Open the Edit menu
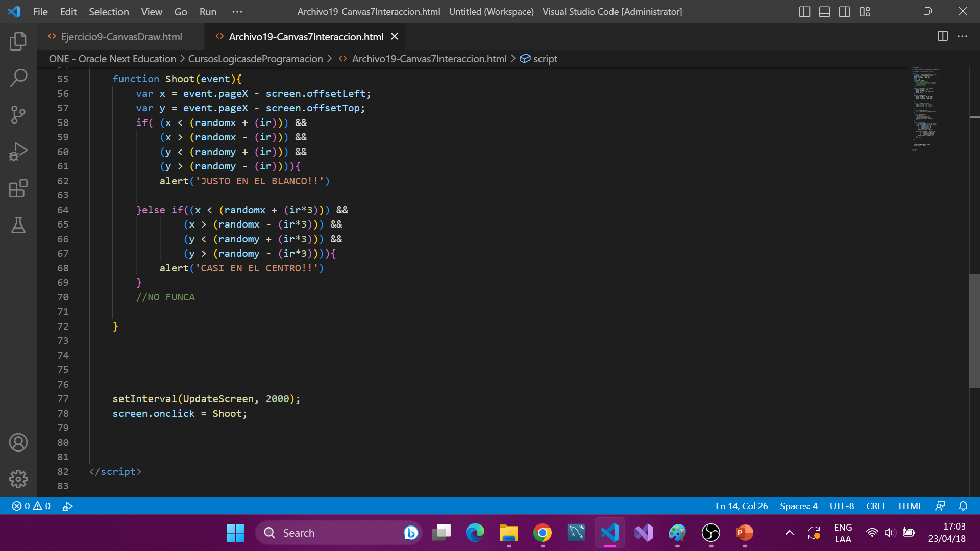 [x=68, y=12]
